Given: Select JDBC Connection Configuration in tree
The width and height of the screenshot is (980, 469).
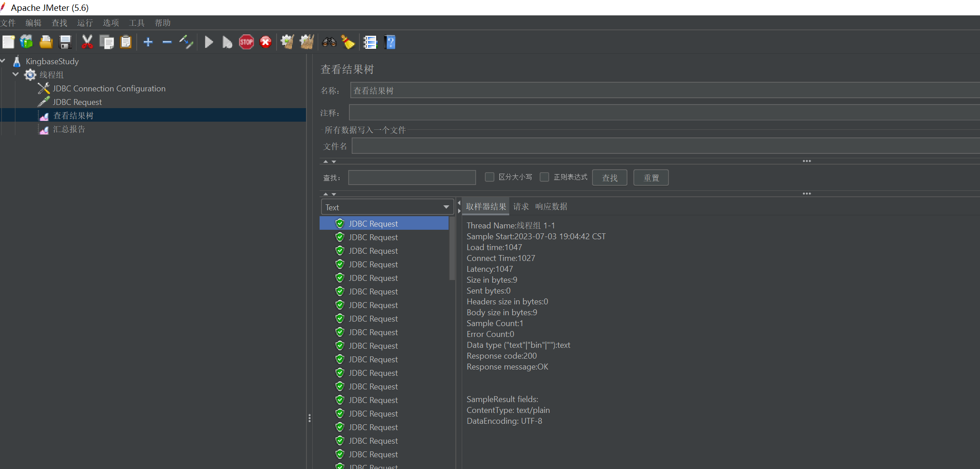Looking at the screenshot, I should 109,88.
